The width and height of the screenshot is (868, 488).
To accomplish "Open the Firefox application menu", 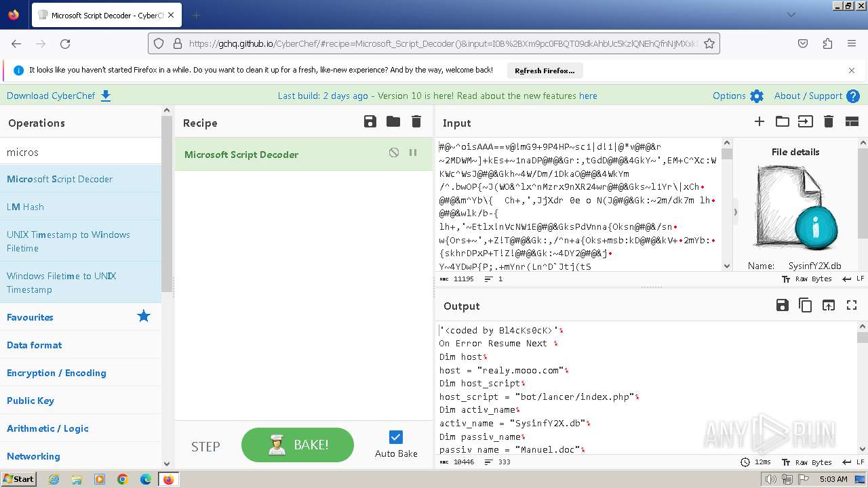I will (x=852, y=43).
